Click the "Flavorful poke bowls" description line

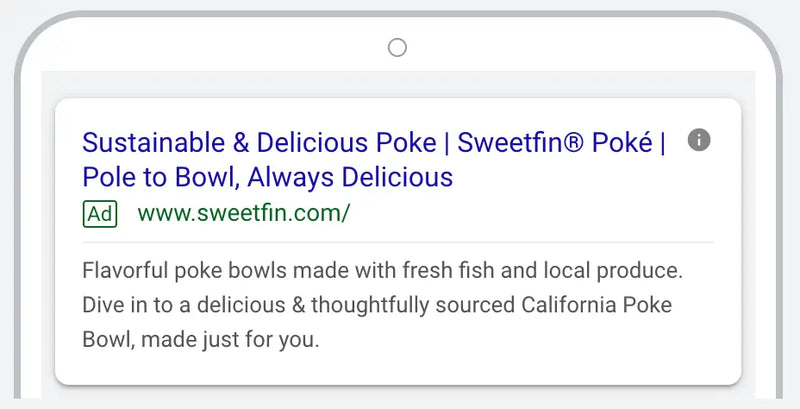382,271
